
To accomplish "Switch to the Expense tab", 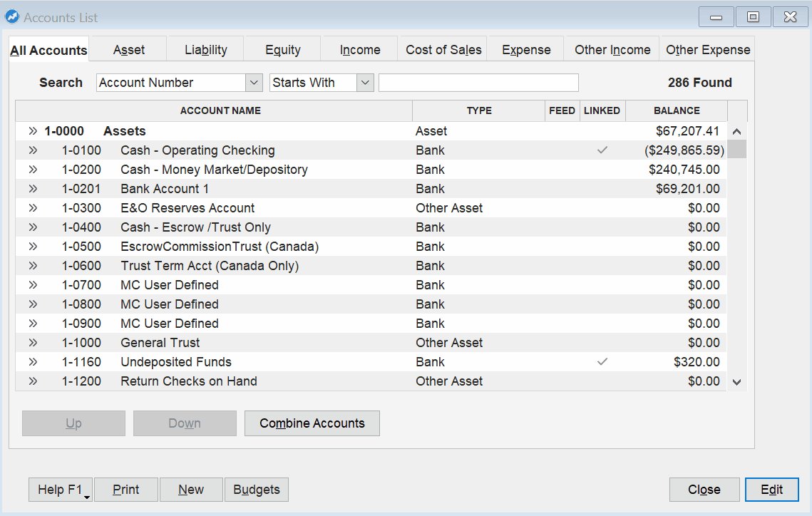I will [x=525, y=49].
